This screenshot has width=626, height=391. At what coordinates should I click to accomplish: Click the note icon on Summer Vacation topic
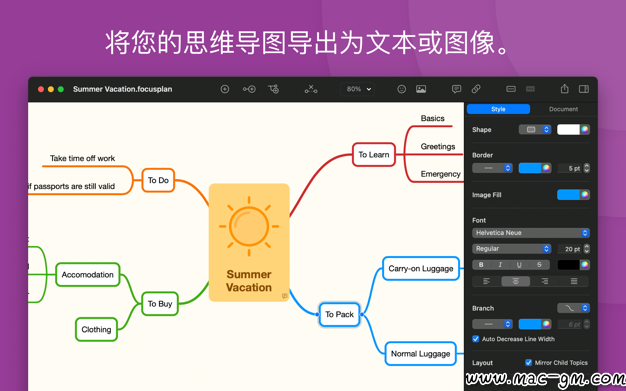tap(285, 296)
